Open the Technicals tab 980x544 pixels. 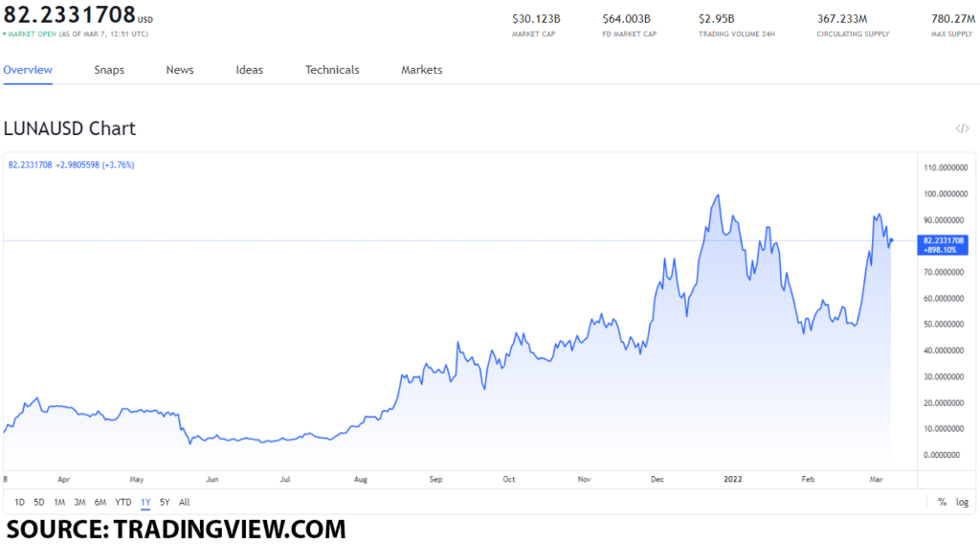(x=332, y=70)
